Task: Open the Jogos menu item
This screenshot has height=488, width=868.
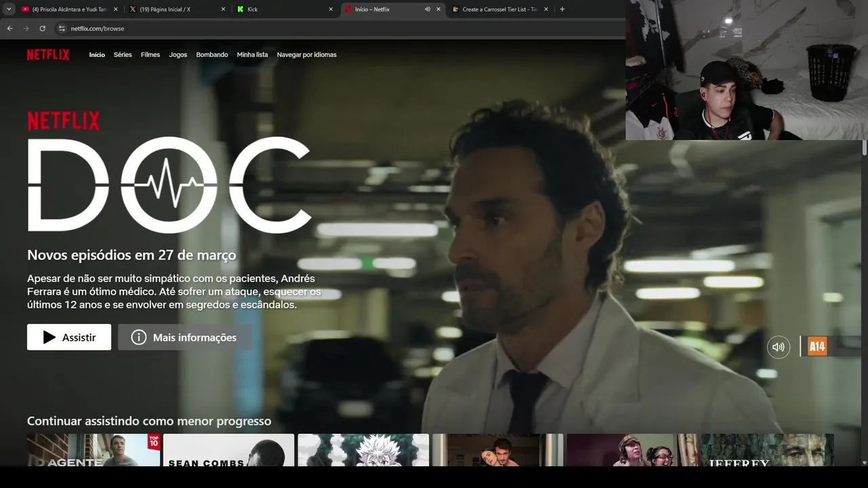Action: [178, 55]
